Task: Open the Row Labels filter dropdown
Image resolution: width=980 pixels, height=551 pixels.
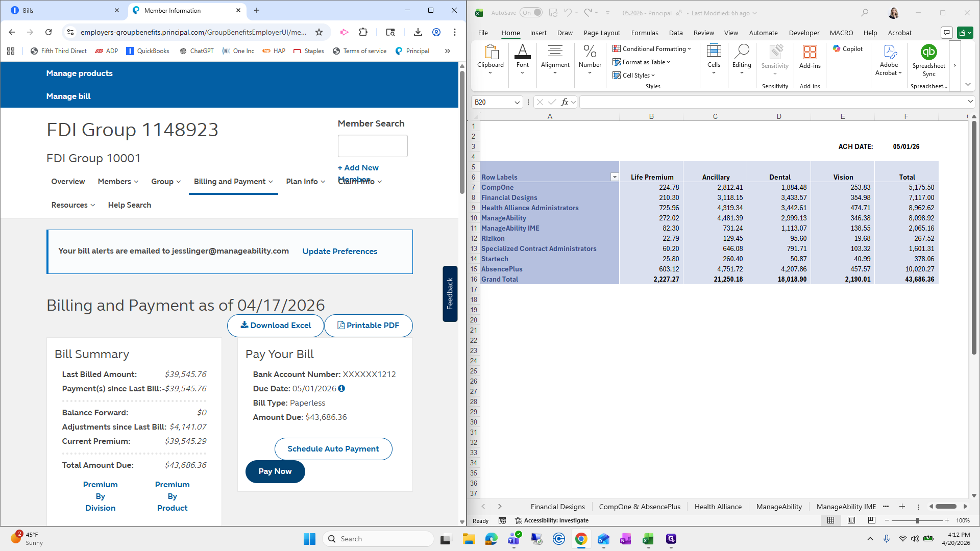Action: tap(615, 177)
